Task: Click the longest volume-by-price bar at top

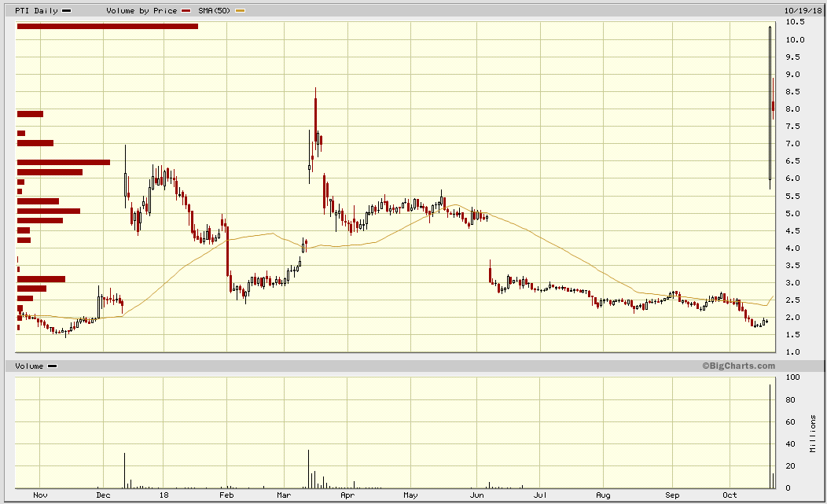Action: (108, 27)
